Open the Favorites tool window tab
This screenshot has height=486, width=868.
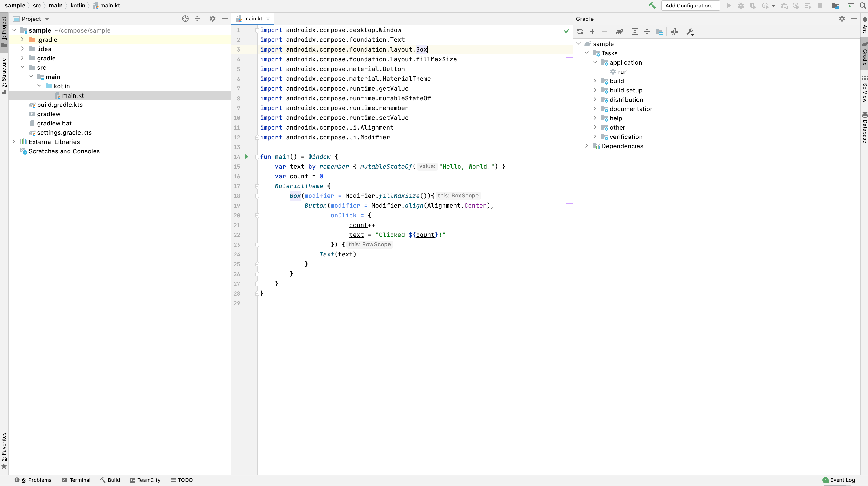click(4, 451)
